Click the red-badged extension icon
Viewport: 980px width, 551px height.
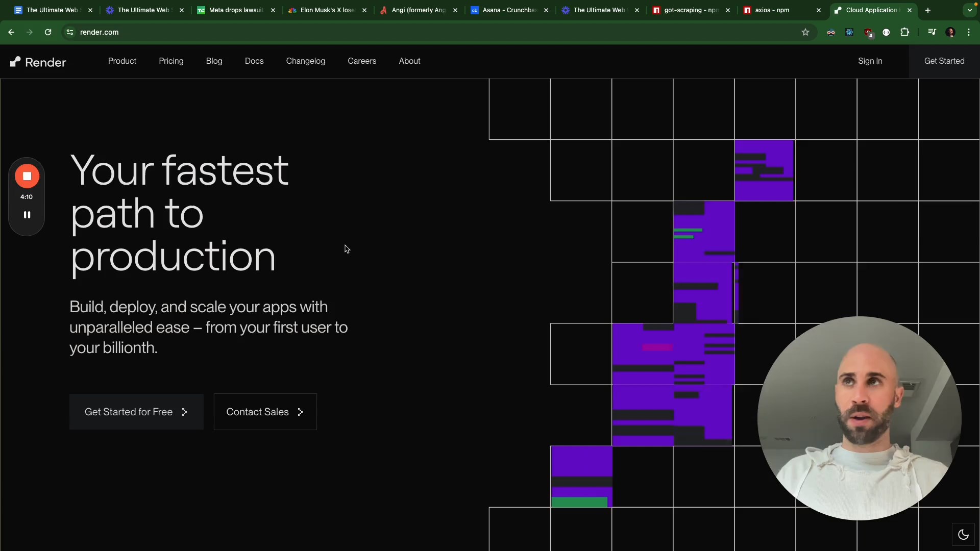point(868,33)
